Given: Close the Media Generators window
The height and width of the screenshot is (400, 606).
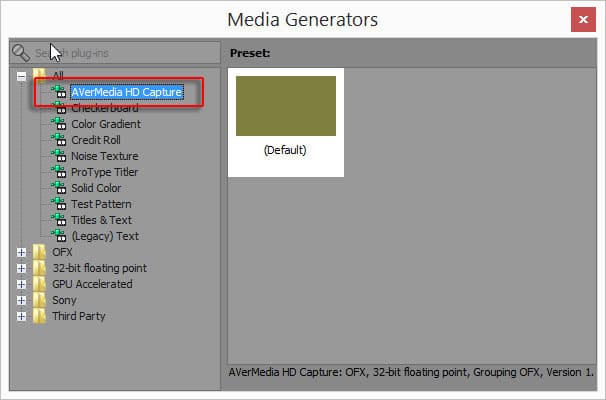Looking at the screenshot, I should point(583,19).
